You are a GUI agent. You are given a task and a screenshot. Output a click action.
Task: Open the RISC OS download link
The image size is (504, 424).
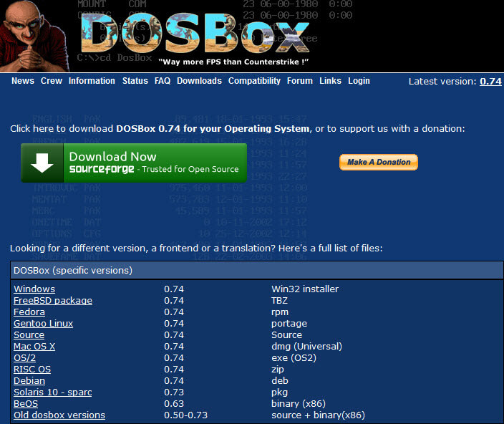[x=32, y=370]
